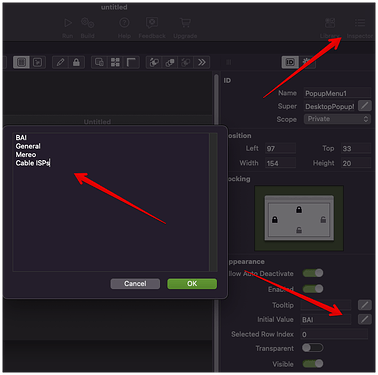Click the corner bracket toolbar icon
This screenshot has width=378, height=375.
pyautogui.click(x=131, y=62)
